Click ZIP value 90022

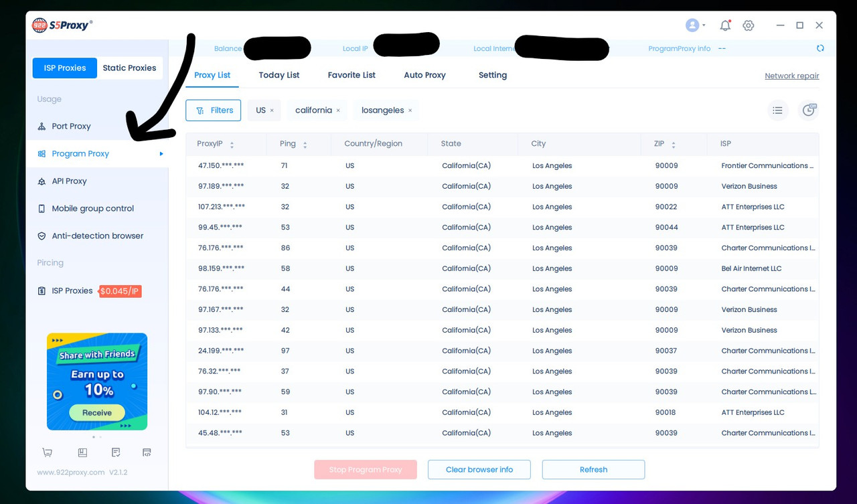click(666, 207)
